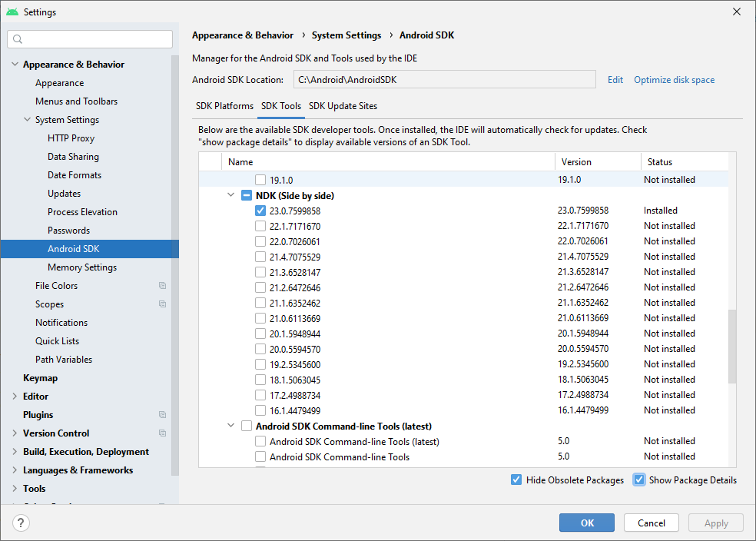Check NDK version 22.1.7171670
756x541 pixels.
coord(260,226)
